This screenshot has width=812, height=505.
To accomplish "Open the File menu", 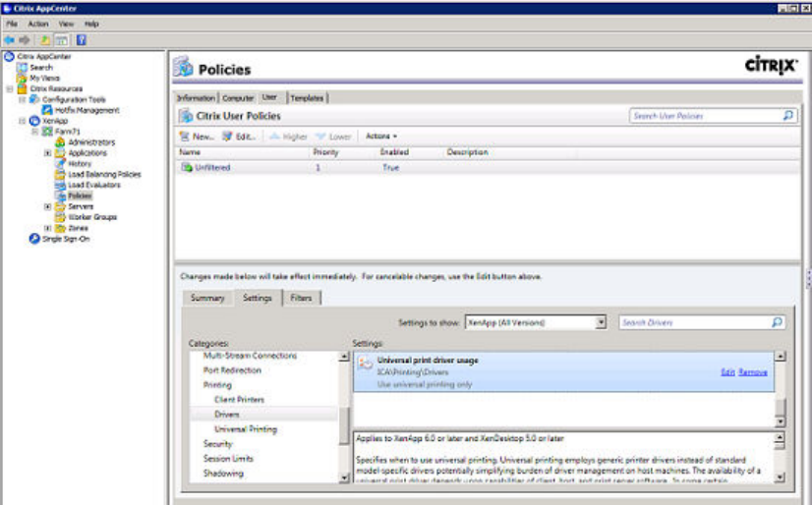I will click(12, 24).
